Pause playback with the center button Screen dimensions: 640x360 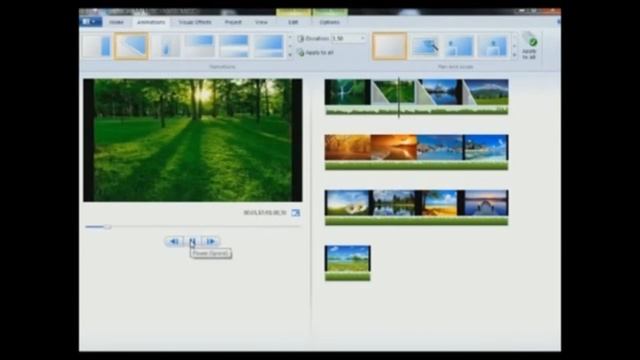coord(192,242)
